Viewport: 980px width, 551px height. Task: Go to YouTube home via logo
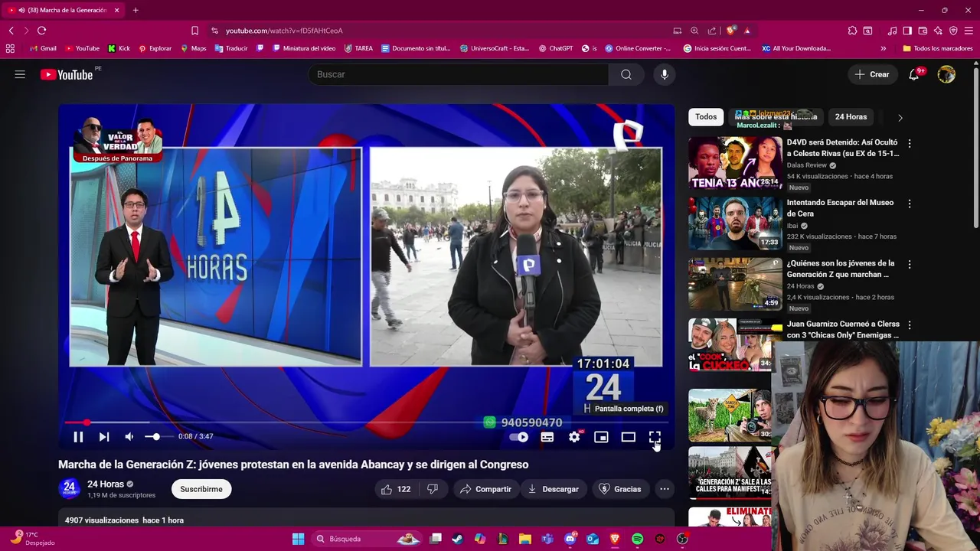coord(67,74)
